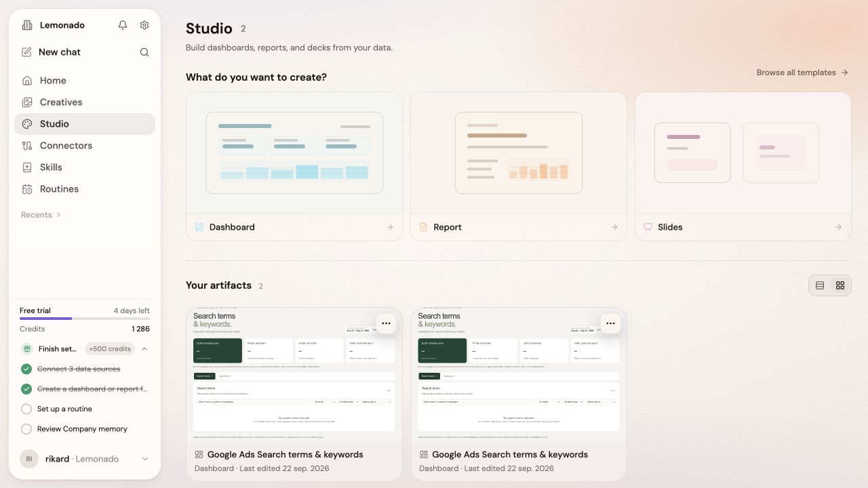Open second Google Ads Search terms thumbnail
868x488 pixels.
pyautogui.click(x=519, y=375)
